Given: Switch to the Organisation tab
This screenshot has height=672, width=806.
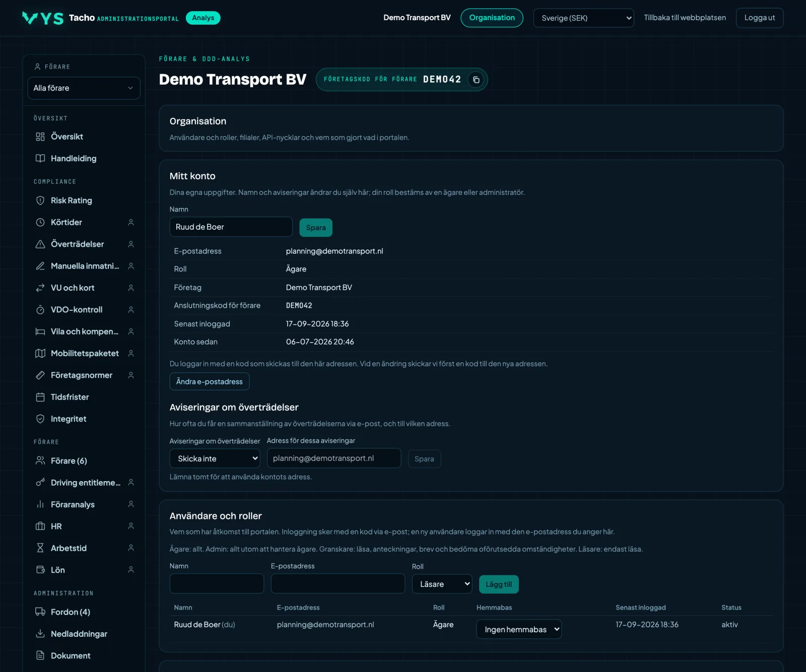Looking at the screenshot, I should 492,18.
